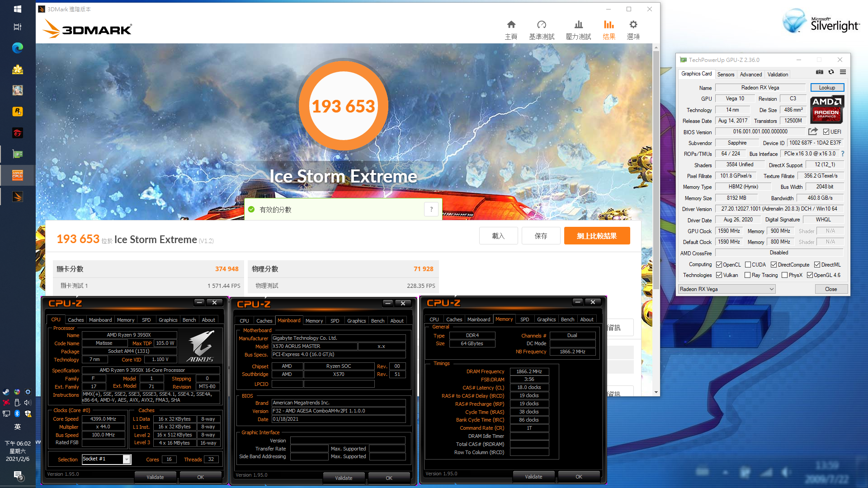
Task: Open the 3DMark home icon
Action: point(511,24)
